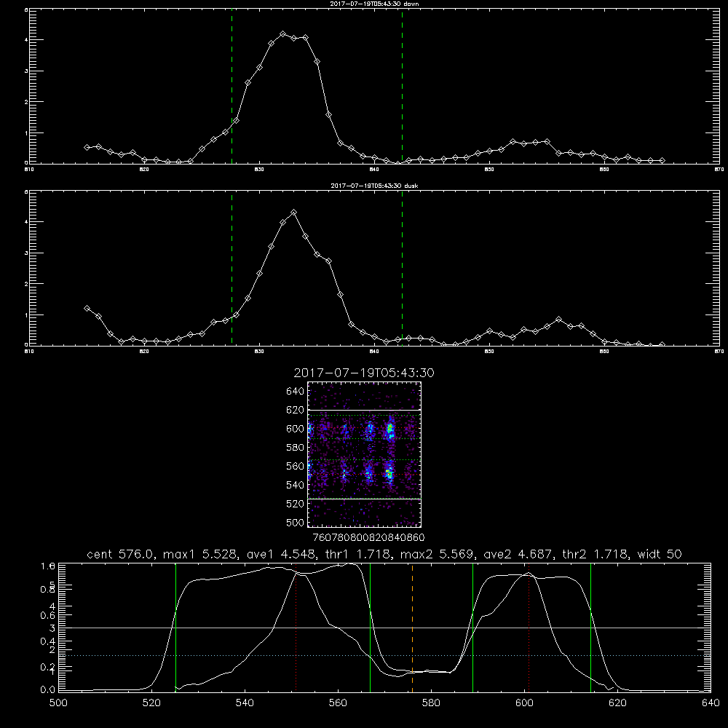
Task: Click the '580' y-axis label beside spectrogram
Action: pos(296,448)
